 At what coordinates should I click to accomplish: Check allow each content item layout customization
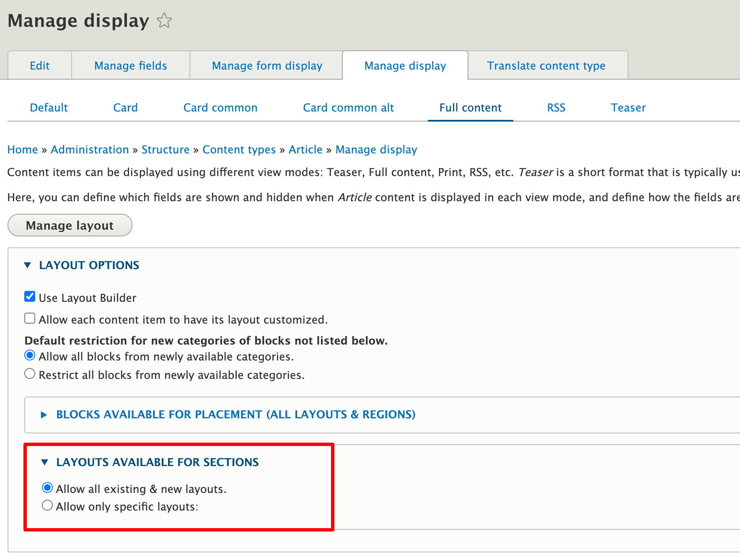(x=29, y=318)
